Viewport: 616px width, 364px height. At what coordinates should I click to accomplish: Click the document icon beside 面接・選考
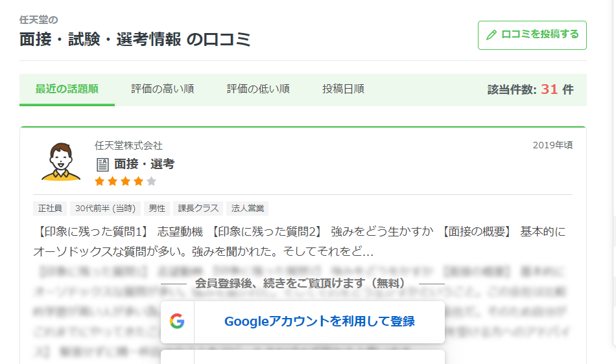click(102, 165)
